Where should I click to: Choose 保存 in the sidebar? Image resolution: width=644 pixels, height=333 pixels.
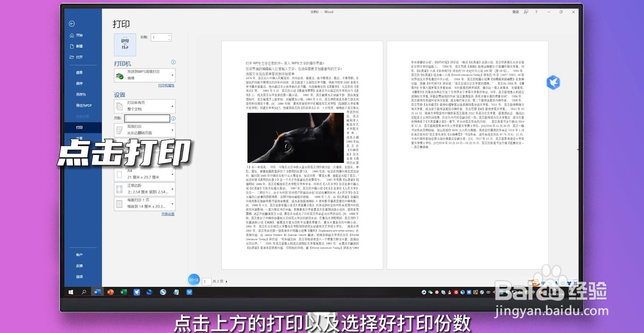[79, 83]
